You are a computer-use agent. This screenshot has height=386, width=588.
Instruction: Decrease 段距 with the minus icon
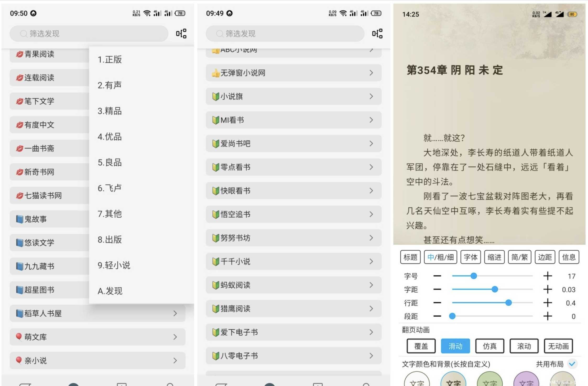pos(437,316)
